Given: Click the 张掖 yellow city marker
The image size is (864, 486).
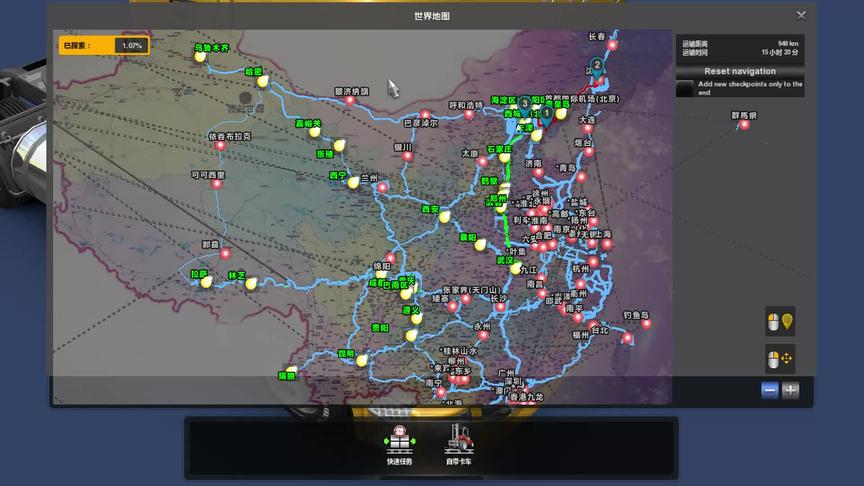Looking at the screenshot, I should click(x=339, y=146).
